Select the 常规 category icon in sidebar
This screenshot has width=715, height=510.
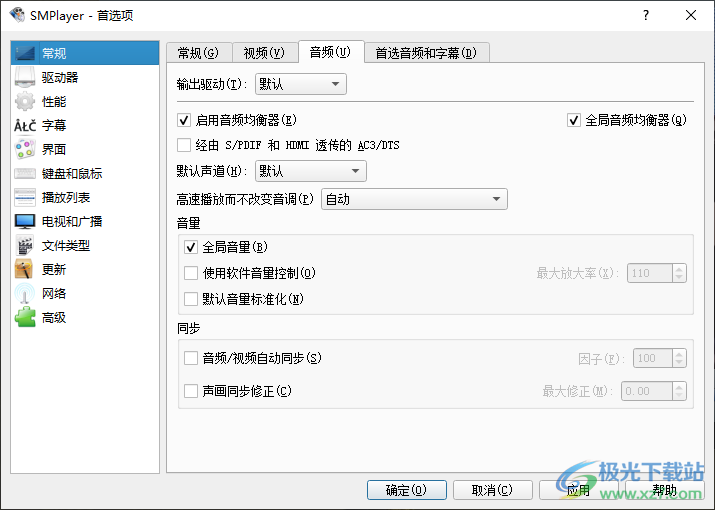click(25, 53)
